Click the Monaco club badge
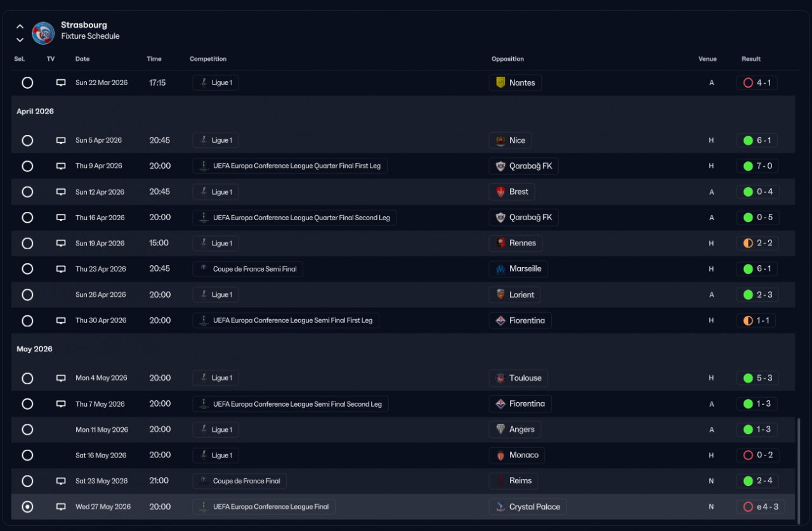This screenshot has height=531, width=812. point(501,455)
